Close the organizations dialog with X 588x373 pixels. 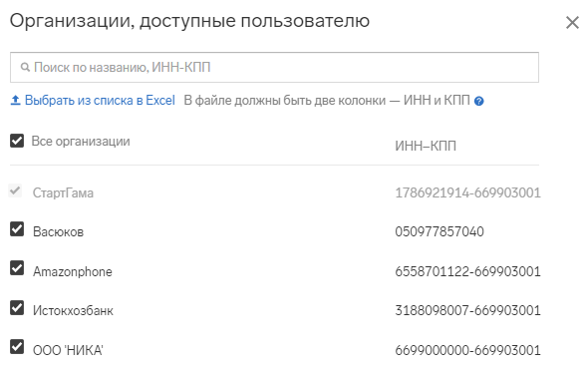[x=572, y=23]
